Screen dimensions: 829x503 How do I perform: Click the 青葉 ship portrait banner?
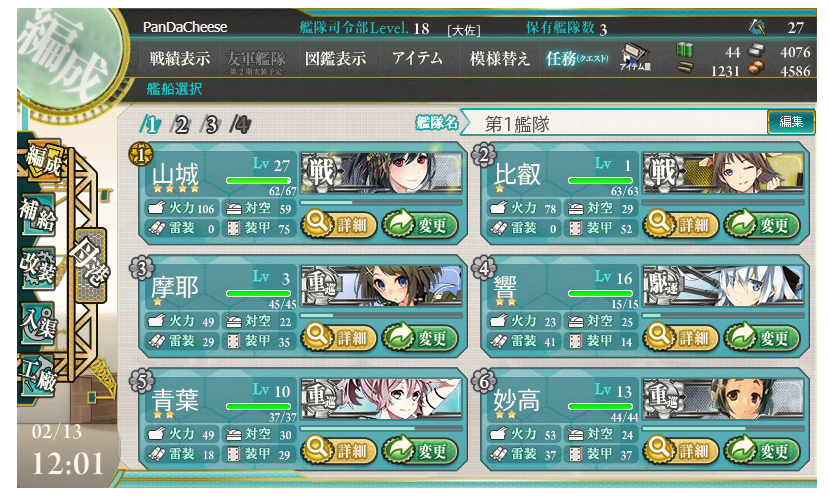click(x=381, y=398)
